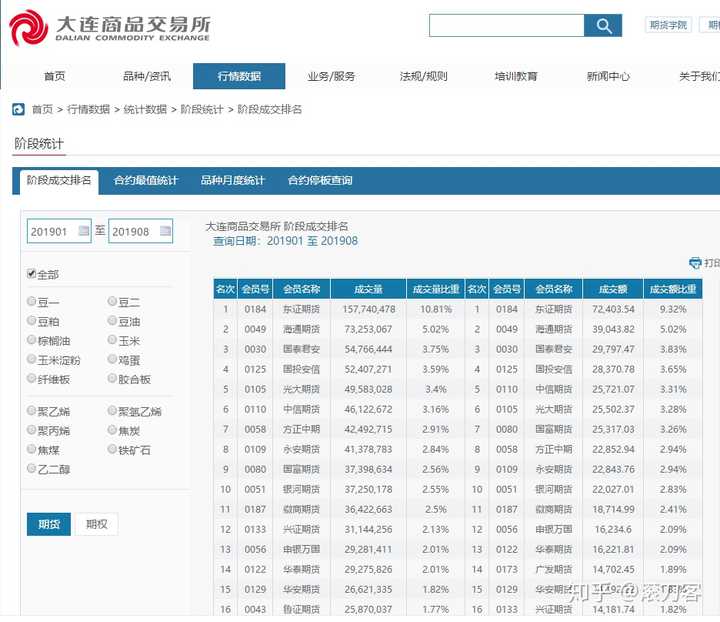
Task: Click the 银河期货 name in volume ranking
Action: 301,489
